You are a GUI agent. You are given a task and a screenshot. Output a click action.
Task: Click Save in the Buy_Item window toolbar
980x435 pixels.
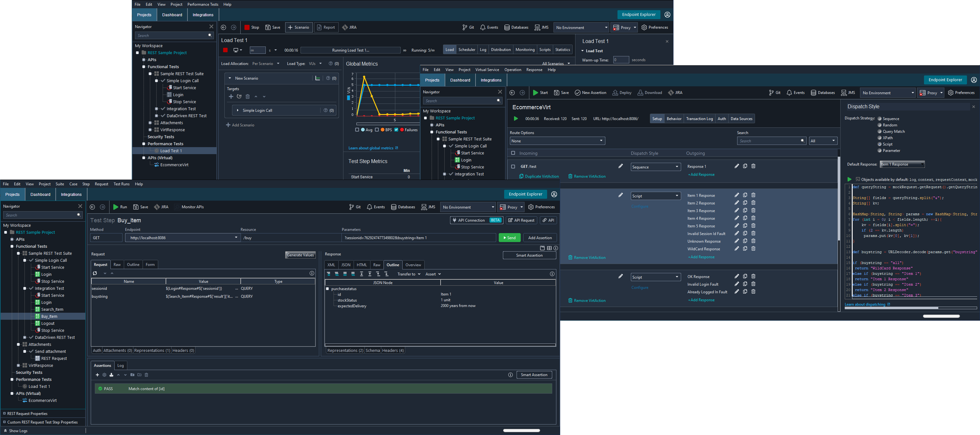[140, 207]
